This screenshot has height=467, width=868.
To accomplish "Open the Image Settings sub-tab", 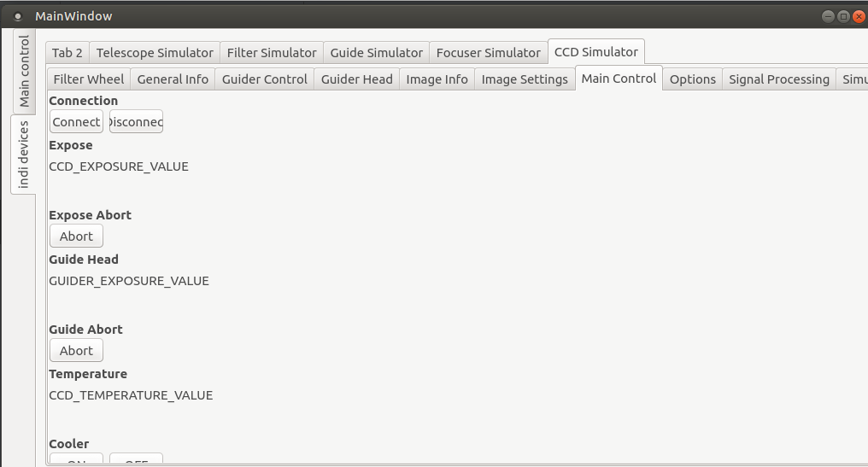I will click(525, 79).
